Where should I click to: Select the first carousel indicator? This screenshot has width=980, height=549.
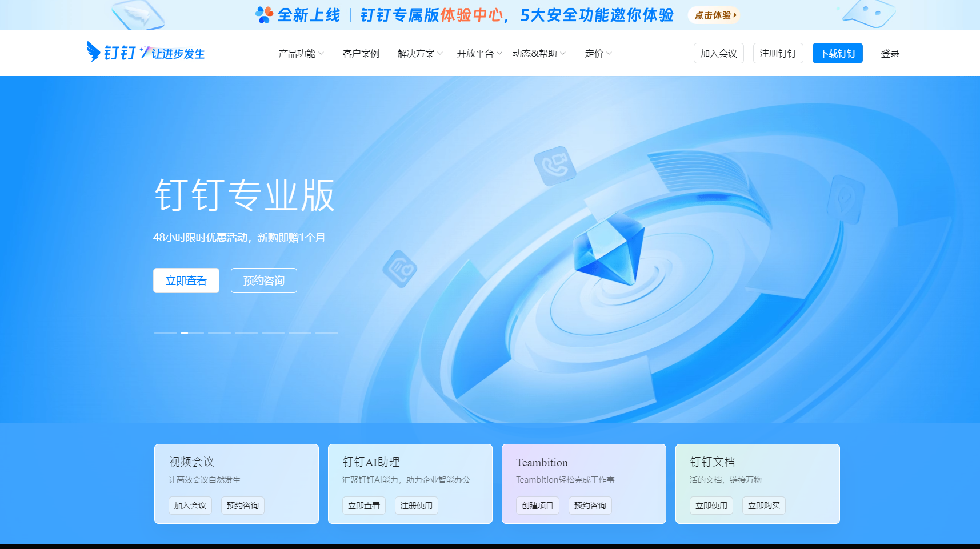pos(166,333)
